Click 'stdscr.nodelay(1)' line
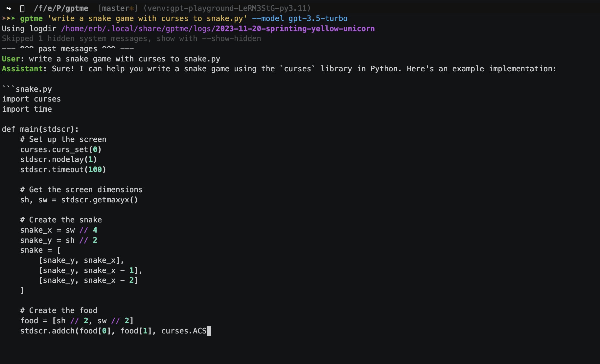 58,160
